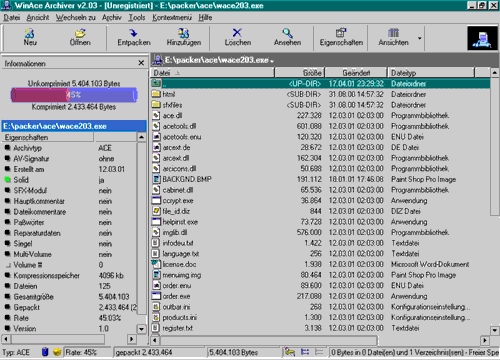Sort by the Datei column header

pyautogui.click(x=212, y=72)
